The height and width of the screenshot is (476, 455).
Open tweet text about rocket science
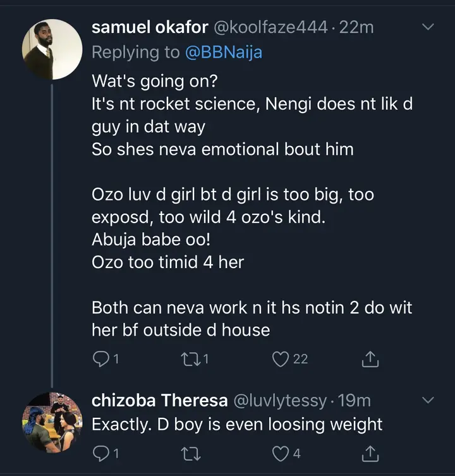click(252, 104)
